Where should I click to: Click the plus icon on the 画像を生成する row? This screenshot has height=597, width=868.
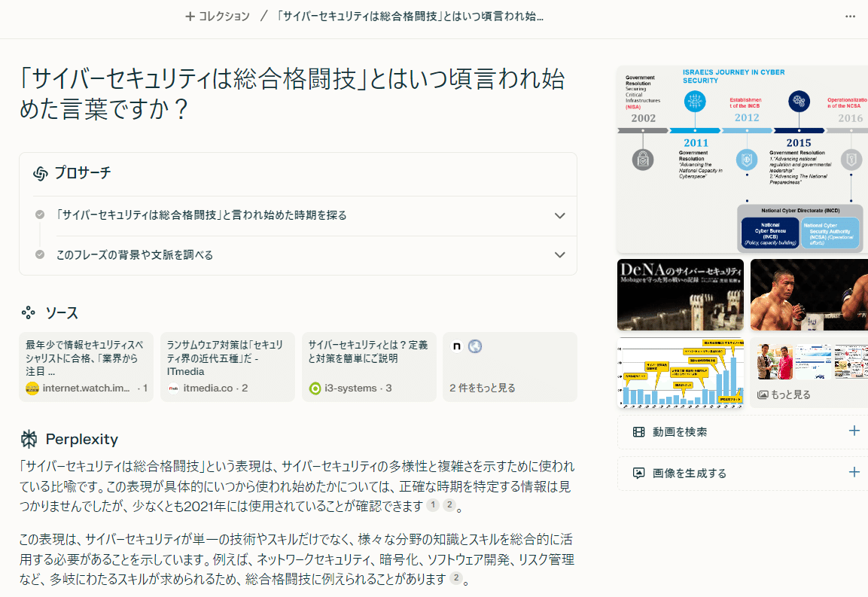pos(854,472)
